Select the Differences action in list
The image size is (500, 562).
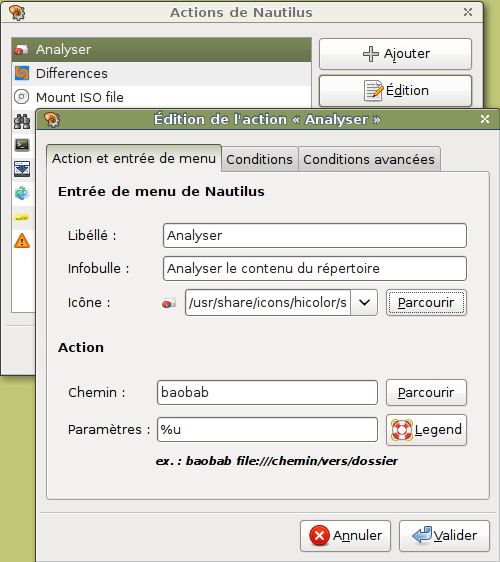click(x=161, y=73)
